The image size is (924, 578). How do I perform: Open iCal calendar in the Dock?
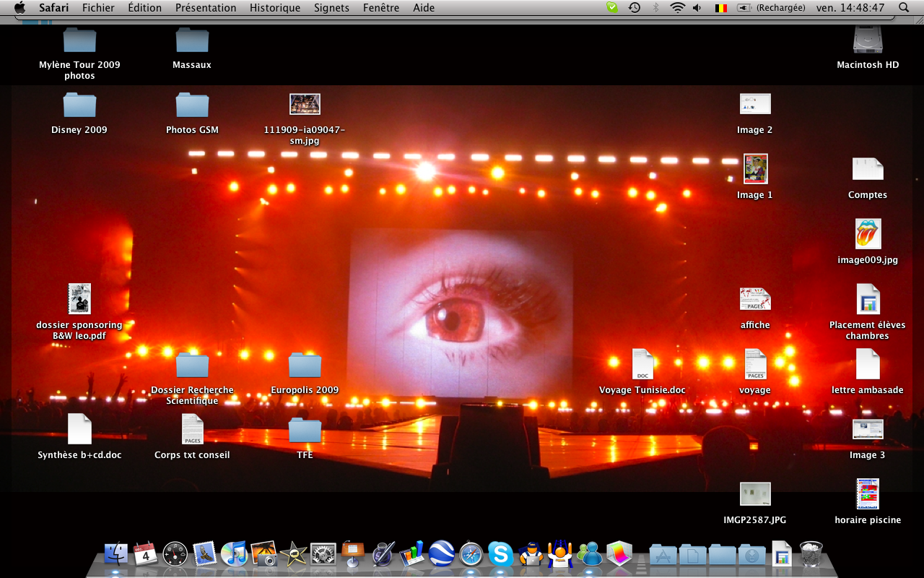coord(146,554)
